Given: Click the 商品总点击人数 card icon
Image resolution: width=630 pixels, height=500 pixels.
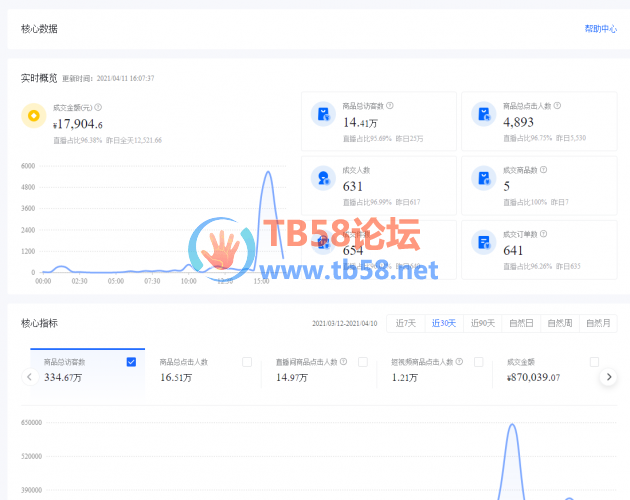Looking at the screenshot, I should tap(483, 114).
